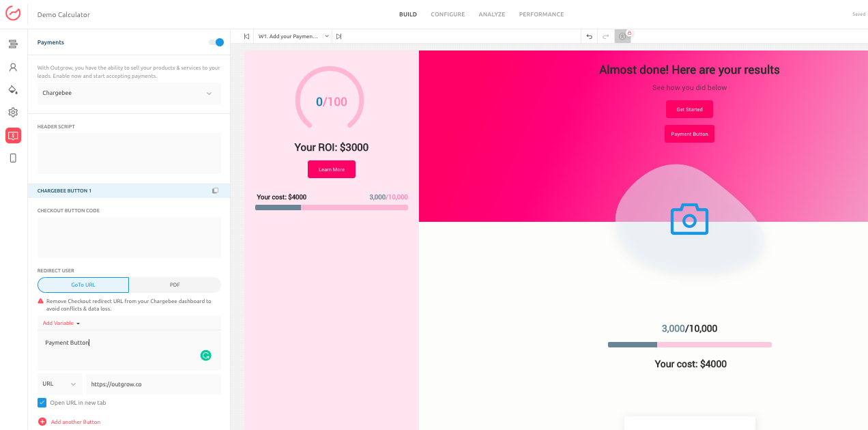This screenshot has width=868, height=430.
Task: Open the settings gear sidebar icon
Action: tap(13, 113)
